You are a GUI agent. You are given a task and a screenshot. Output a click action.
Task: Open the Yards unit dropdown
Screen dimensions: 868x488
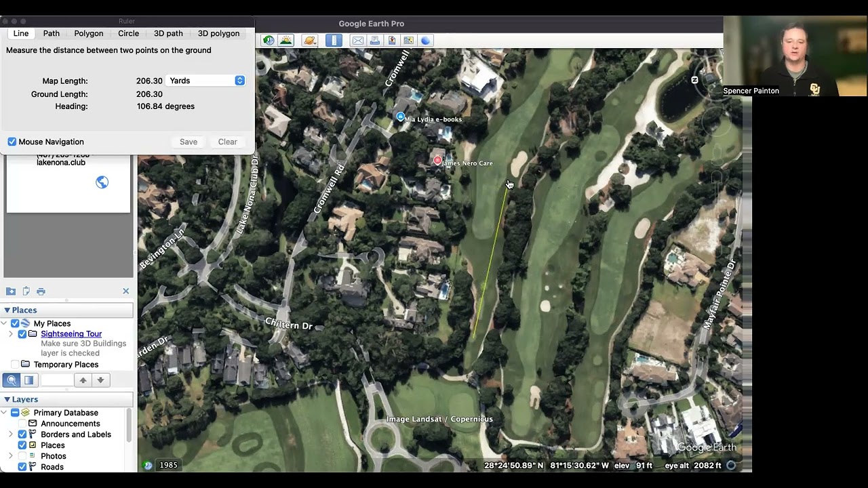pos(205,81)
